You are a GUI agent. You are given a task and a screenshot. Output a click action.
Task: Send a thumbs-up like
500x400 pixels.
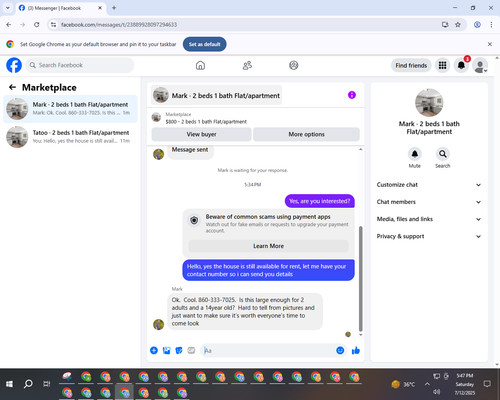356,350
